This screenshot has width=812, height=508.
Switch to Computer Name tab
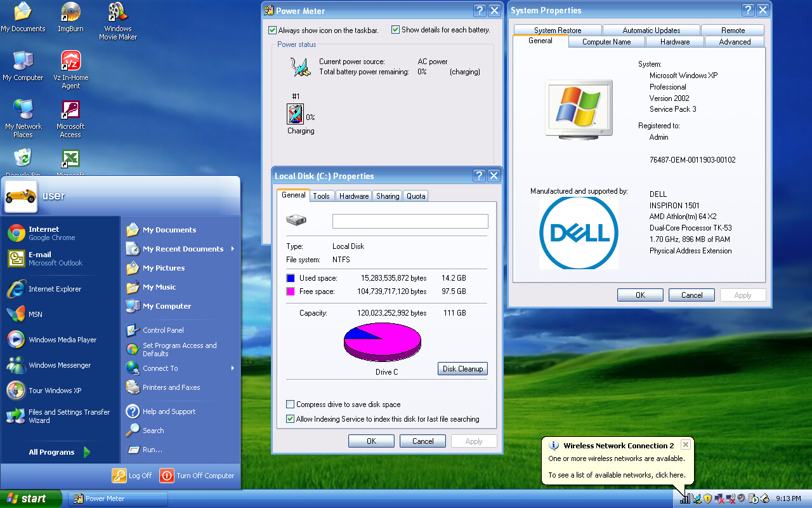click(606, 42)
